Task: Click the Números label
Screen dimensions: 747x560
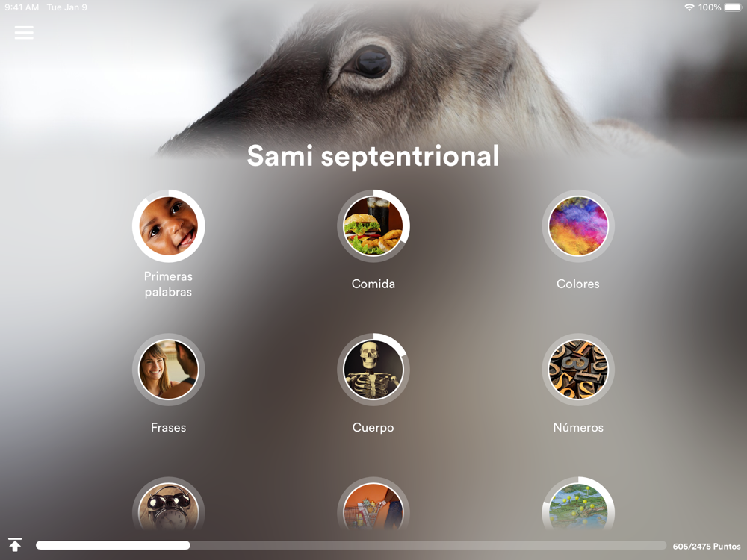Action: [x=578, y=427]
